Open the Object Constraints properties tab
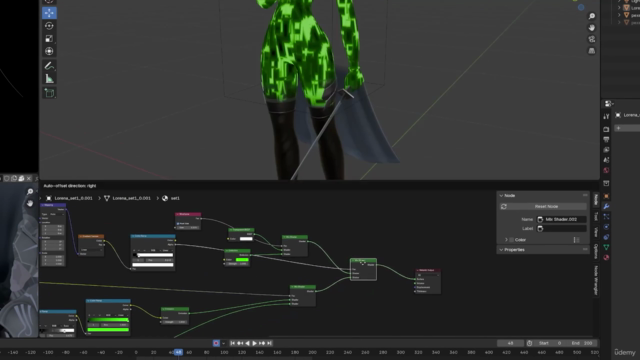This screenshot has height=360, width=640. click(x=606, y=237)
